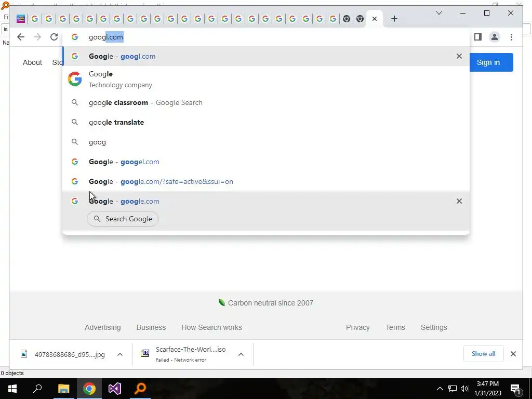This screenshot has width=532, height=399.
Task: Close the downloads bar
Action: [x=513, y=354]
